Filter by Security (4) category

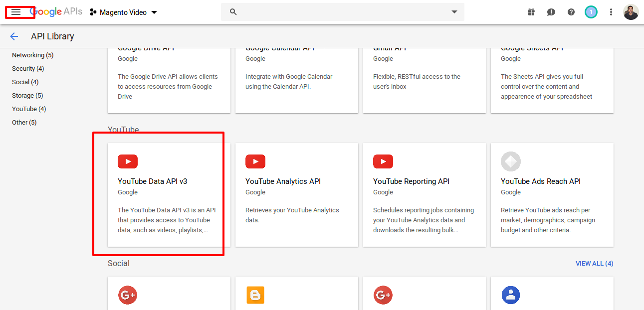click(28, 69)
